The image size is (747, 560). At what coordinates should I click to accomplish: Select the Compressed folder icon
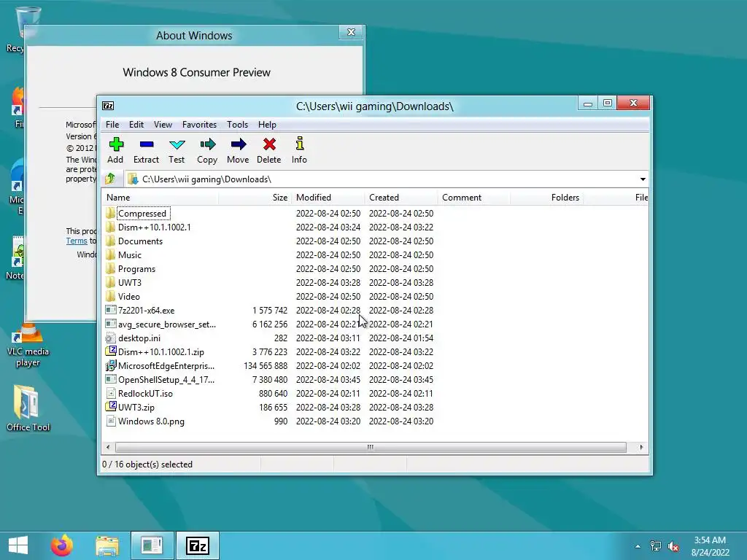tap(111, 214)
